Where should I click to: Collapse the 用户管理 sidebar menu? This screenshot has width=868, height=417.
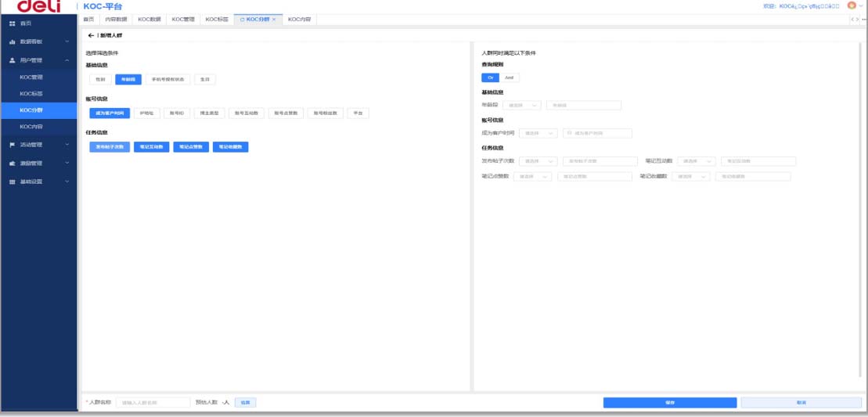click(67, 60)
